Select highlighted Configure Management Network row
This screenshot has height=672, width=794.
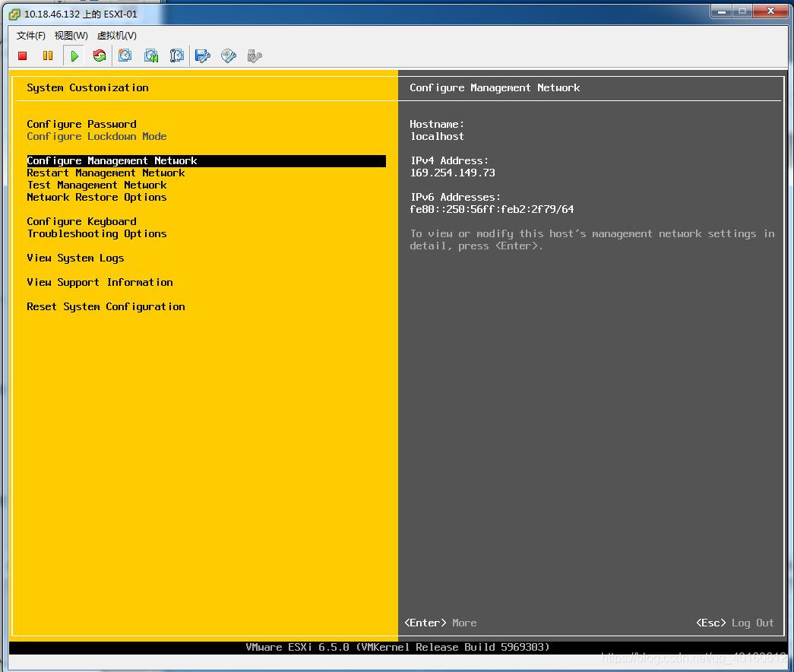point(206,160)
